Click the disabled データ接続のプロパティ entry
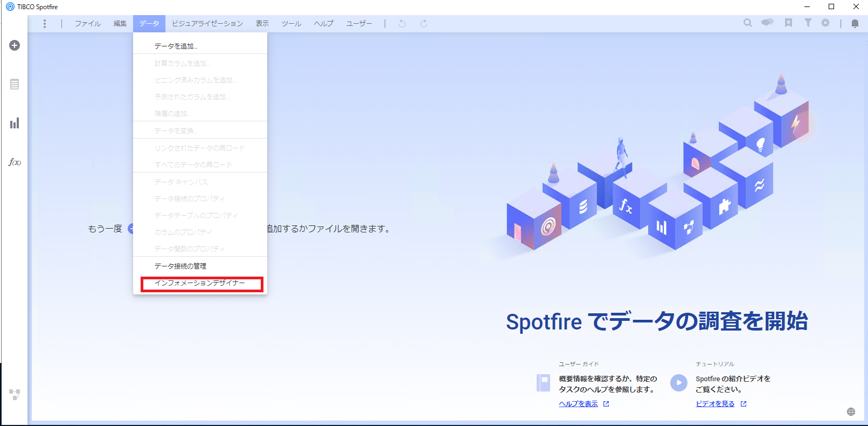The width and height of the screenshot is (868, 426). pyautogui.click(x=200, y=198)
